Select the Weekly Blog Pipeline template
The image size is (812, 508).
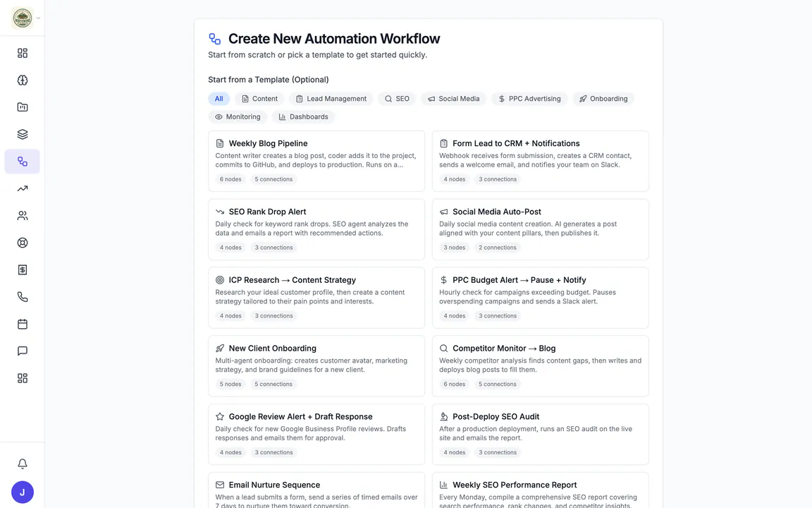point(316,161)
